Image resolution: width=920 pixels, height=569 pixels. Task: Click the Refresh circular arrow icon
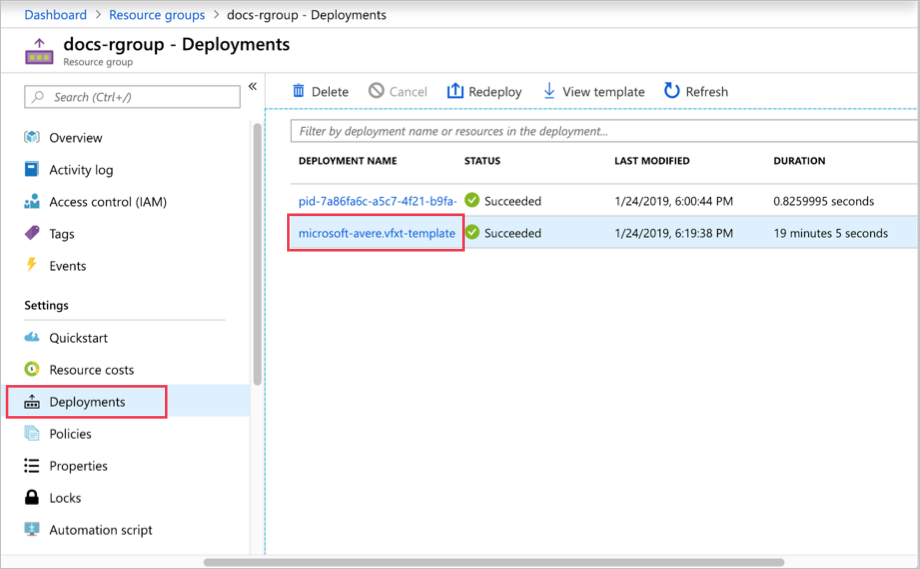pyautogui.click(x=671, y=90)
